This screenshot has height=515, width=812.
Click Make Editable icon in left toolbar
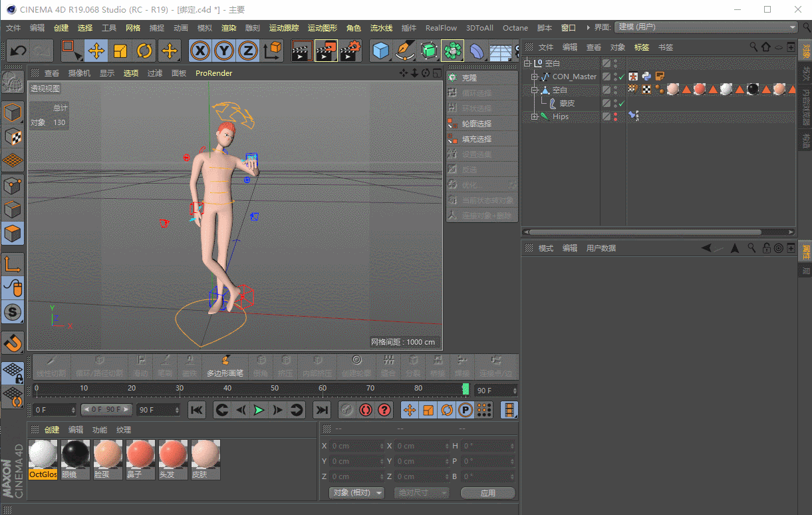(13, 83)
